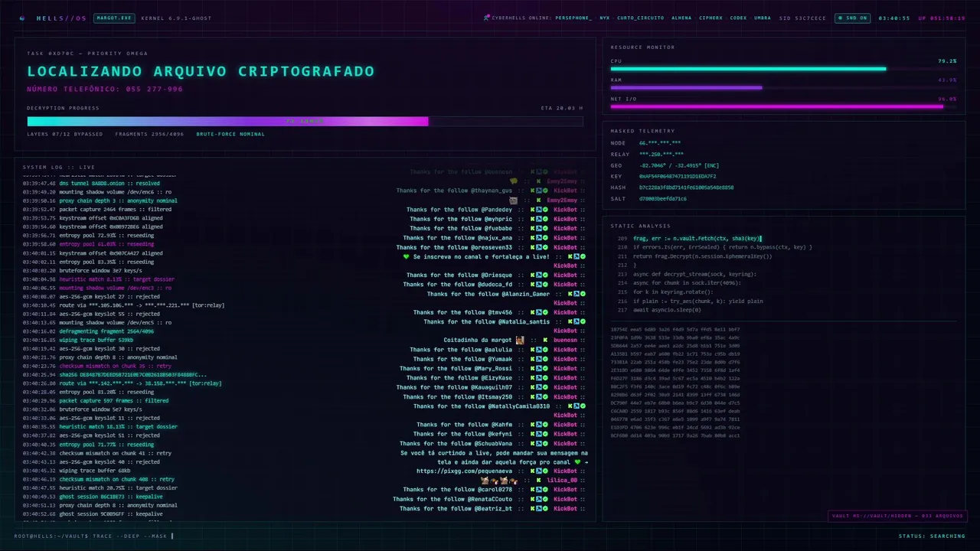
Task: Select online user UMBRA
Action: 763,18
